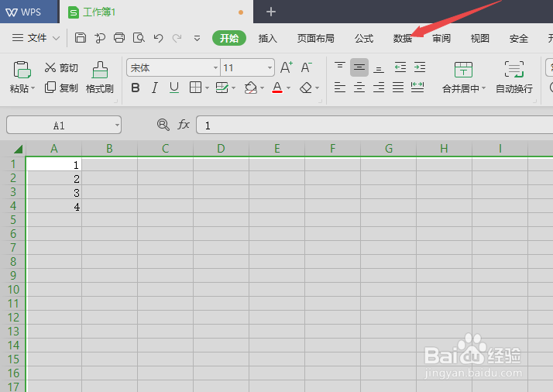553x392 pixels.
Task: Click the Paste icon
Action: point(22,70)
